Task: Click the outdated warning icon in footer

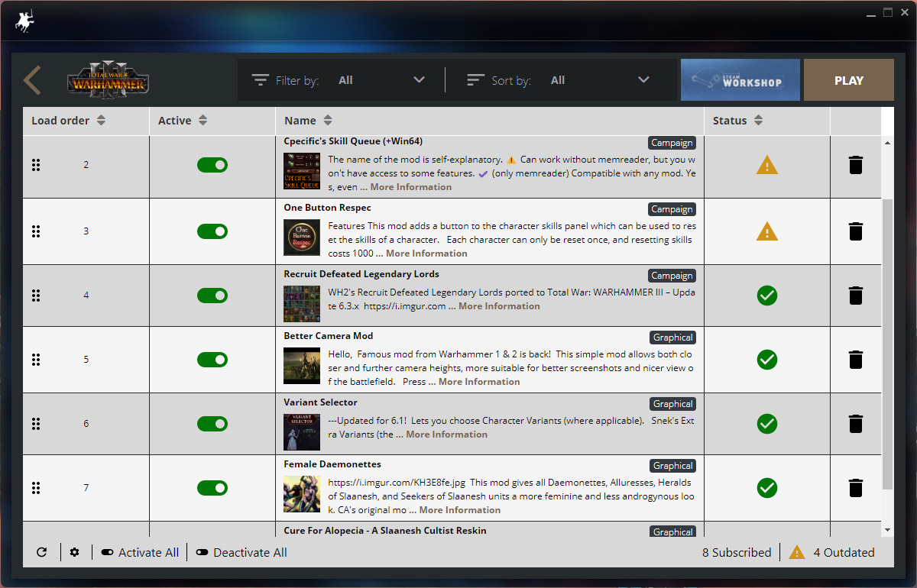Action: 797,552
